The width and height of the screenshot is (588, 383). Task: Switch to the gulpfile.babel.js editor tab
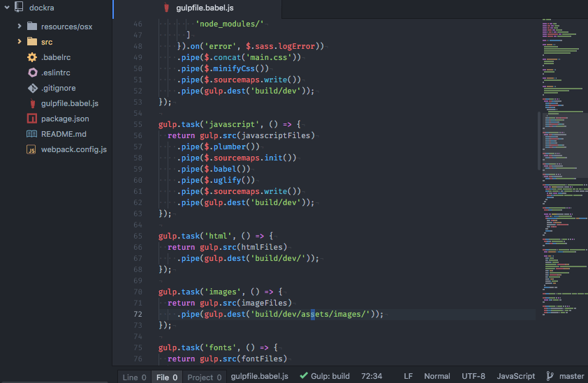[x=198, y=8]
